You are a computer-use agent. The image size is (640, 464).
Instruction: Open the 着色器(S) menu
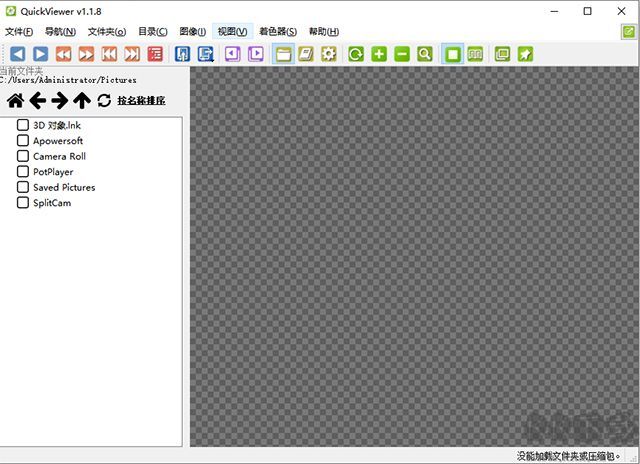278,31
